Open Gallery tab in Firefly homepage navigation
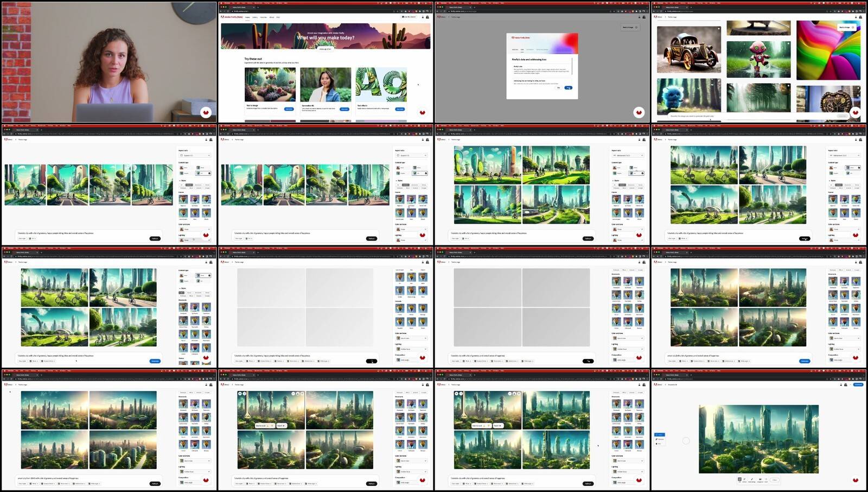Image resolution: width=868 pixels, height=492 pixels. [x=255, y=17]
